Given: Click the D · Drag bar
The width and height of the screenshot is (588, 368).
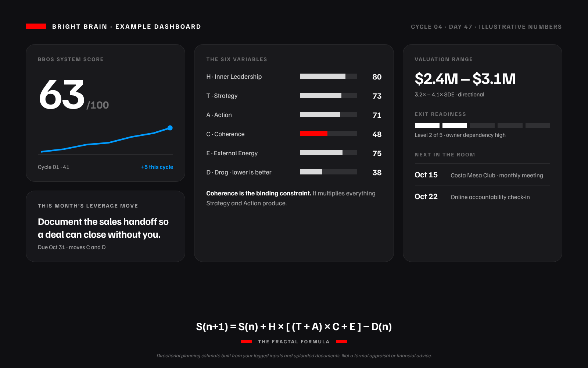Looking at the screenshot, I should (329, 172).
